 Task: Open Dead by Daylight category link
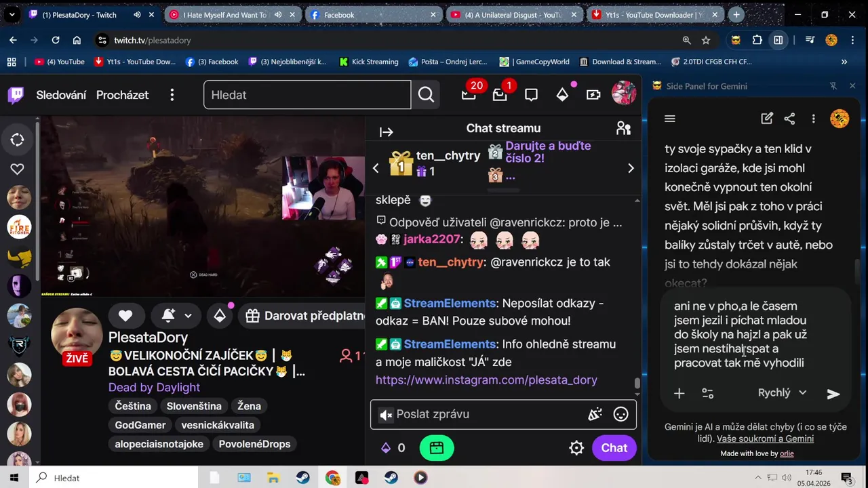pos(154,388)
